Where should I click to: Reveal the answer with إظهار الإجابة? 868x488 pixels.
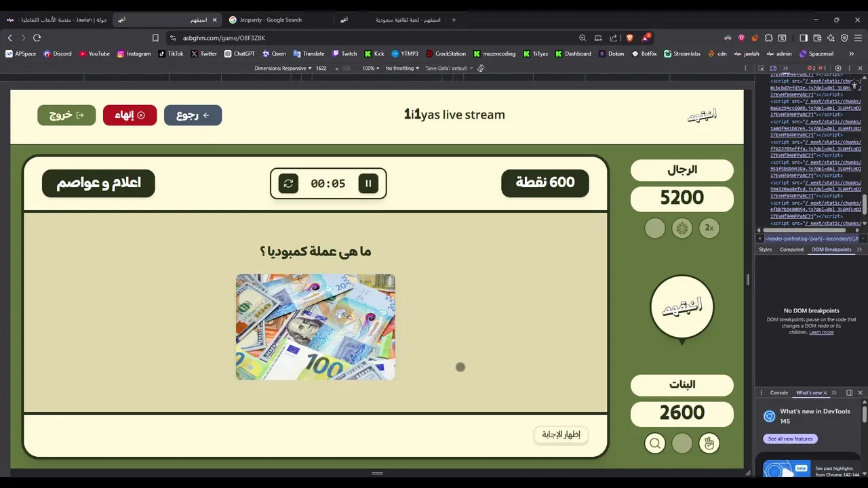click(561, 434)
